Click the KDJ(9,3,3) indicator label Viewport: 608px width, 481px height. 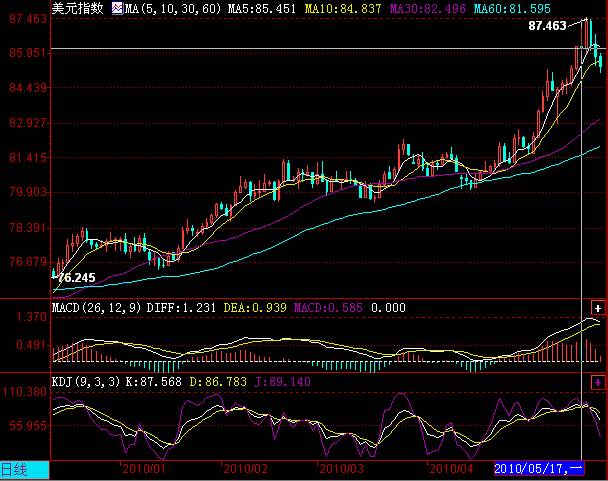click(86, 382)
